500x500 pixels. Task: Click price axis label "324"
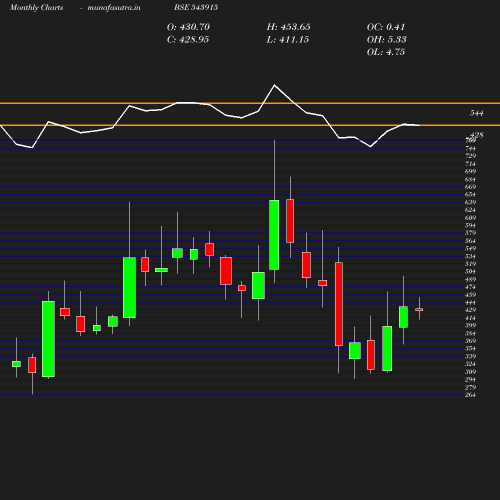coord(470,364)
